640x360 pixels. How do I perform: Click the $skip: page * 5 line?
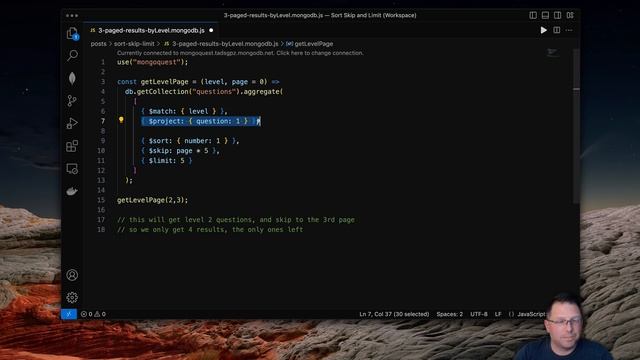click(180, 151)
